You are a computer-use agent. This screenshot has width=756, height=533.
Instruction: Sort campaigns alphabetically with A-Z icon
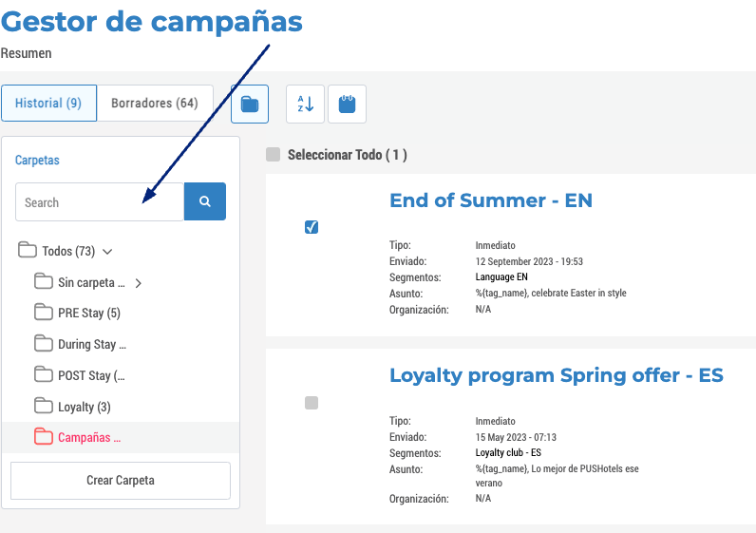[x=305, y=105]
